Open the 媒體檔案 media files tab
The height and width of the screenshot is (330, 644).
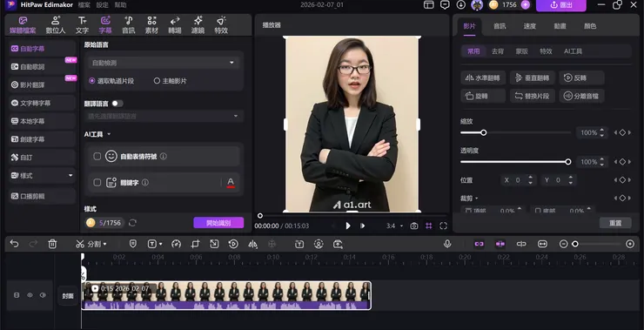23,25
